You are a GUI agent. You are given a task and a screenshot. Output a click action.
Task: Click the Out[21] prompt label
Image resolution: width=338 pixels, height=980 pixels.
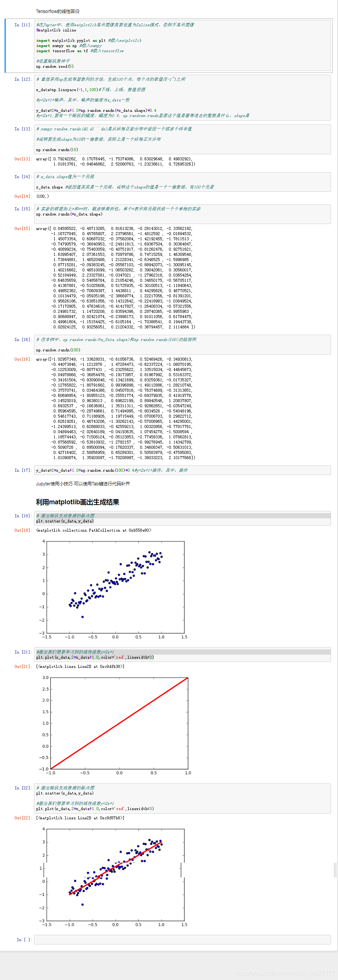pos(23,666)
